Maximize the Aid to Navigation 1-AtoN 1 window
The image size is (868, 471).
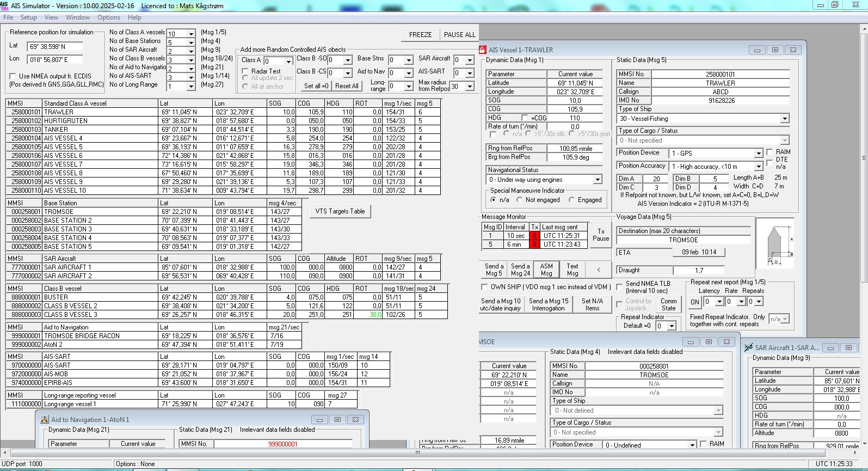point(337,420)
